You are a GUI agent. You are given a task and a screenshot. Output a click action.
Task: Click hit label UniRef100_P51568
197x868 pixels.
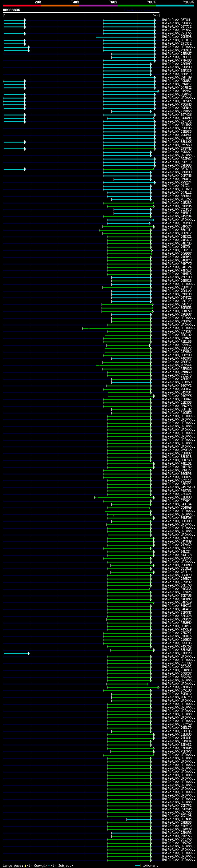click(177, 145)
